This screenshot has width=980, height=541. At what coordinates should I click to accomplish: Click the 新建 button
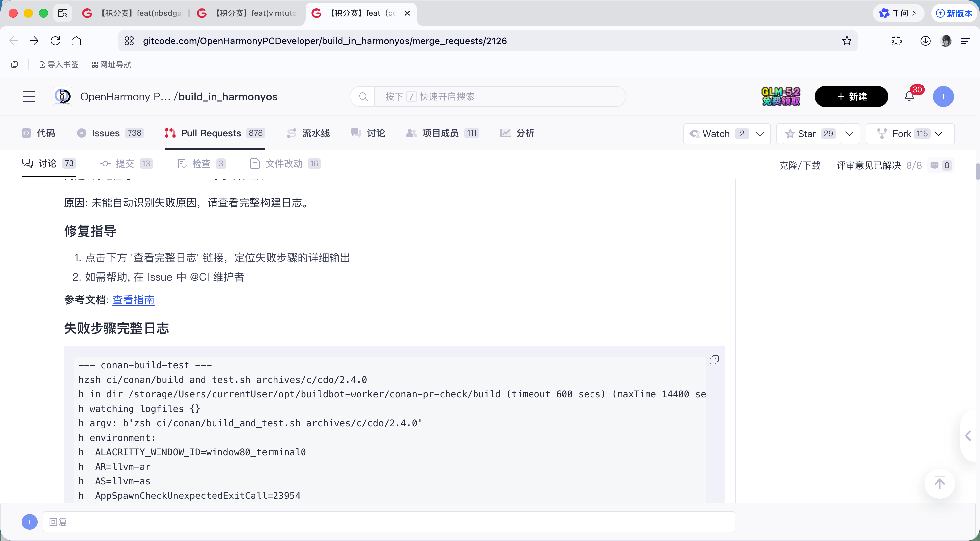[x=851, y=97]
